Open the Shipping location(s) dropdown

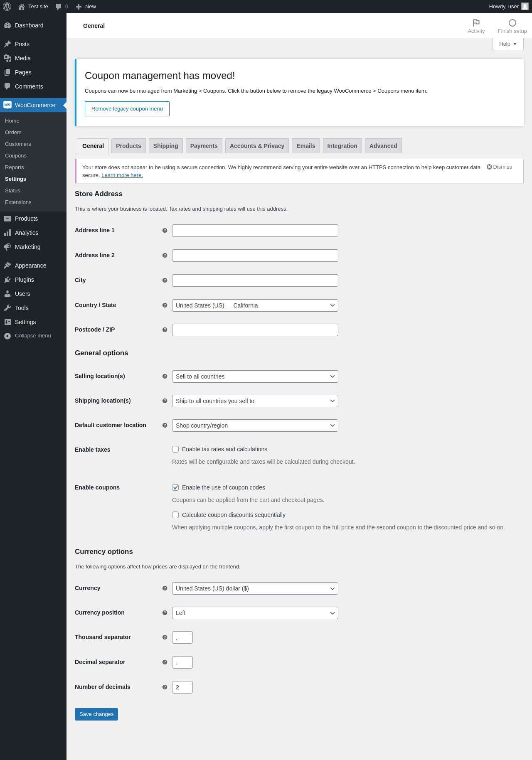[x=255, y=401]
